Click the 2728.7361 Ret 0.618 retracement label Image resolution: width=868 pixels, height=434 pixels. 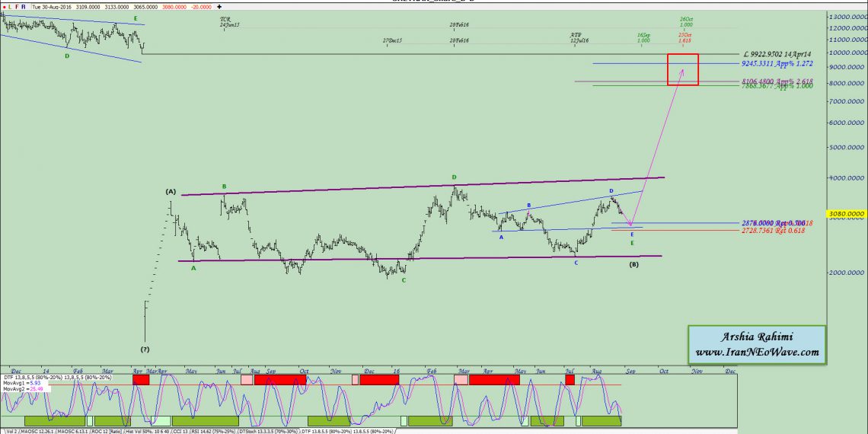point(774,230)
